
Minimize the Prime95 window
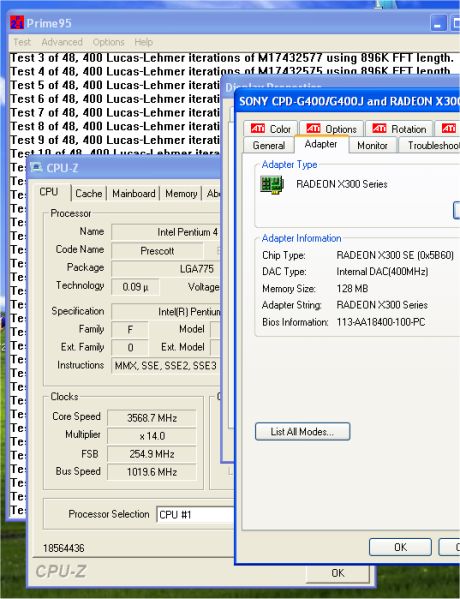pyautogui.click(x=438, y=24)
